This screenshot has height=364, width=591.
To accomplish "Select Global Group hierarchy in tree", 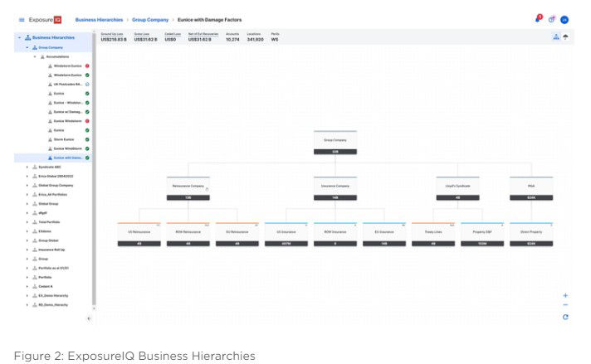I will click(x=48, y=204).
